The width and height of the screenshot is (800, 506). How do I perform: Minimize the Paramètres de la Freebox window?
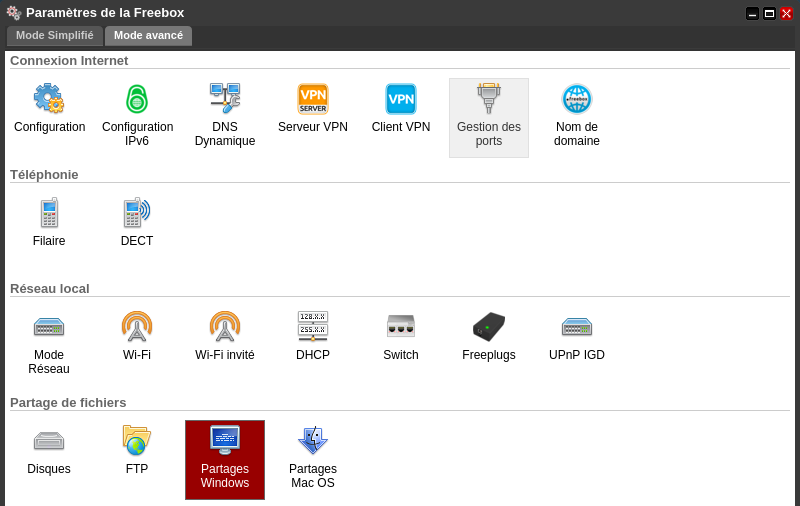(x=753, y=13)
